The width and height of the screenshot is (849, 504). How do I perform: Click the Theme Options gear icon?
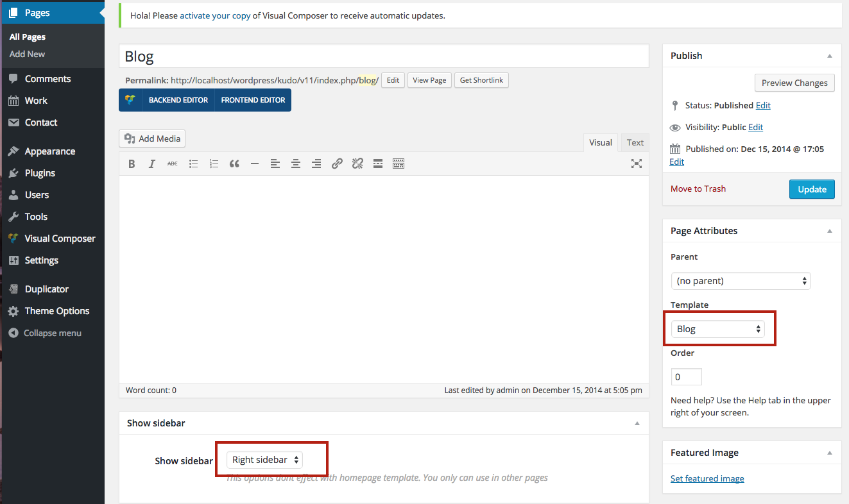click(x=13, y=311)
